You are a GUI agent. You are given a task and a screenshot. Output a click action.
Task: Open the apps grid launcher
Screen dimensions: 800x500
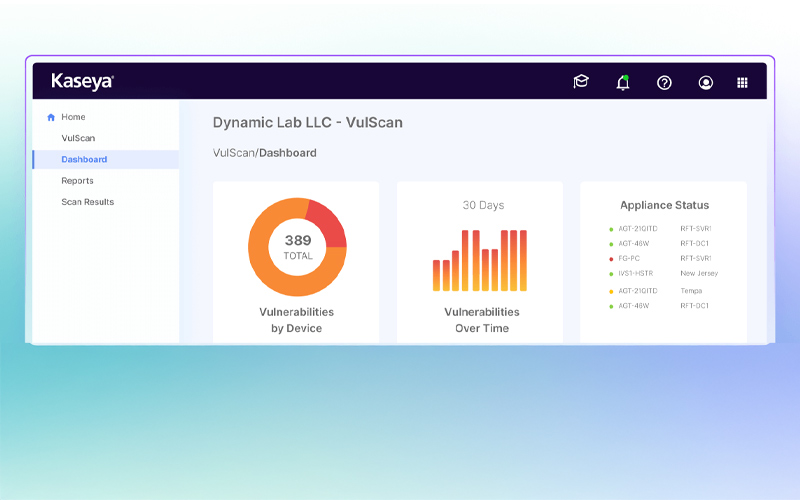click(742, 82)
